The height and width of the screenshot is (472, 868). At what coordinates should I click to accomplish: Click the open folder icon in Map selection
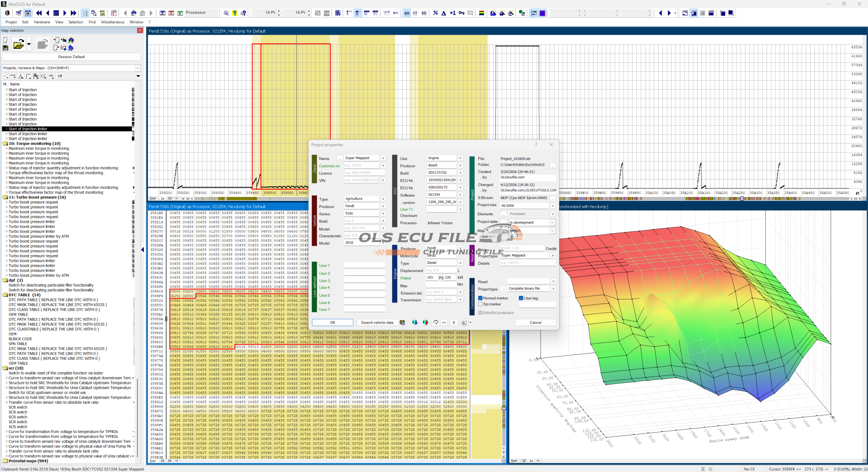click(x=18, y=44)
